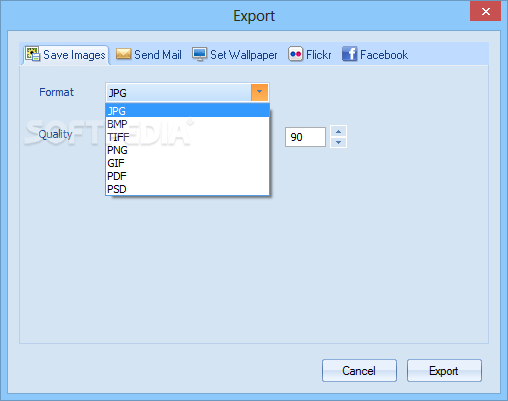This screenshot has width=508, height=401.
Task: Pick PNG from the format list
Action: pyautogui.click(x=187, y=150)
